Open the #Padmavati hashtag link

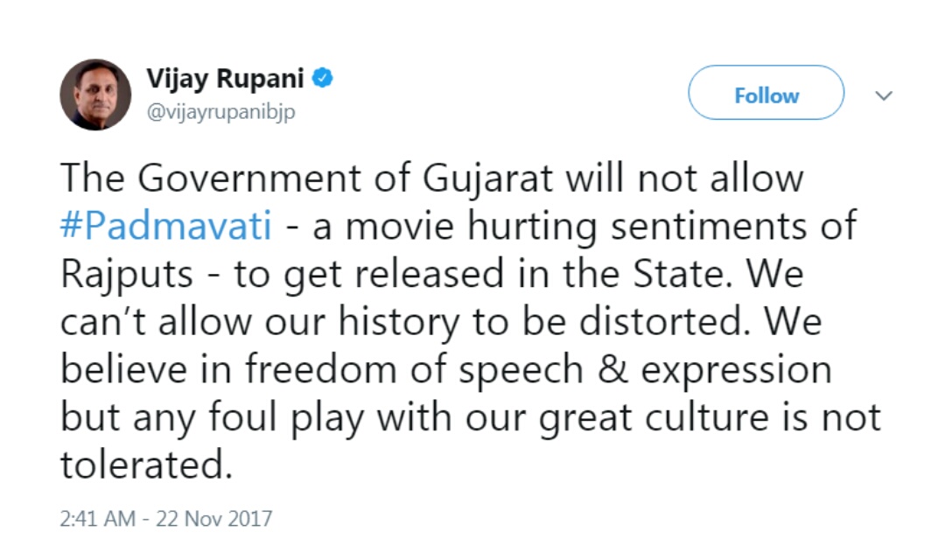tap(165, 226)
